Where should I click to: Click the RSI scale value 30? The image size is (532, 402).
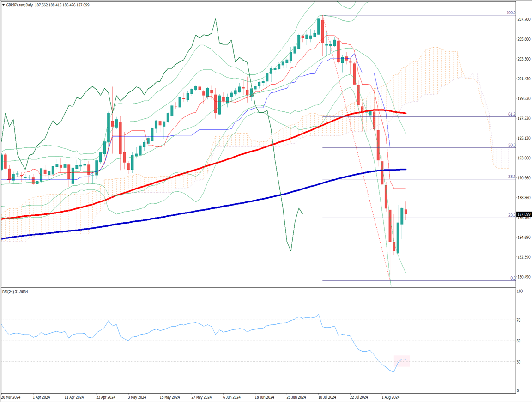[520, 362]
